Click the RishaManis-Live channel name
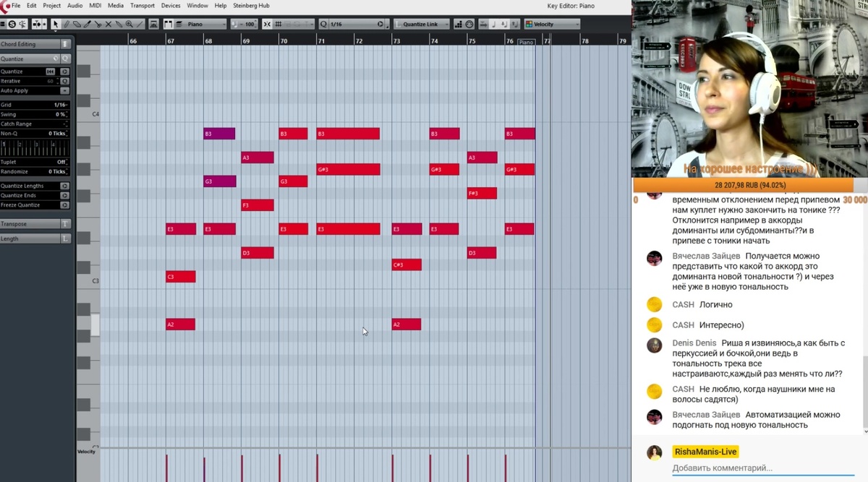868x482 pixels. coord(705,452)
